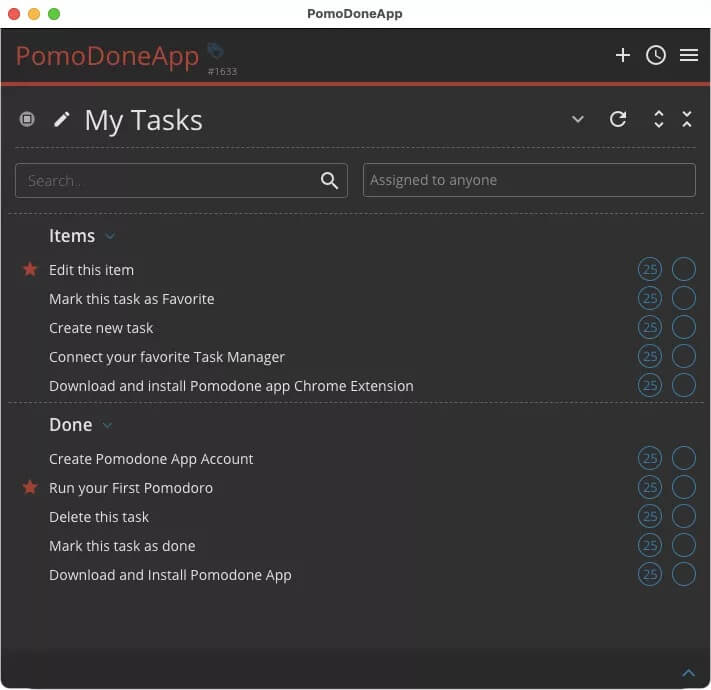The image size is (711, 690).
Task: Start 25 timer for Run your First Pomodoro
Action: pyautogui.click(x=649, y=487)
